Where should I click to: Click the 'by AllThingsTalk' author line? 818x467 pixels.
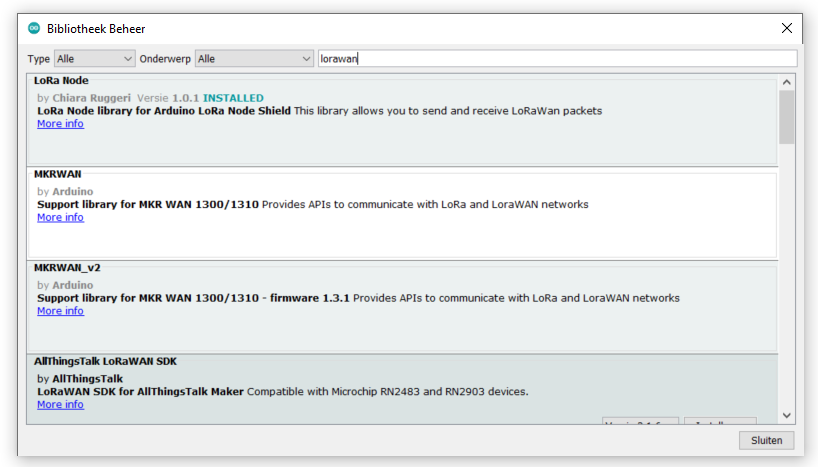tap(80, 379)
